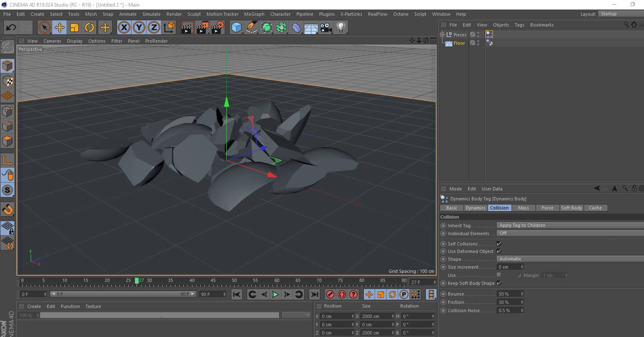Toggle Autokeying button
The image size is (644, 337).
(x=341, y=294)
